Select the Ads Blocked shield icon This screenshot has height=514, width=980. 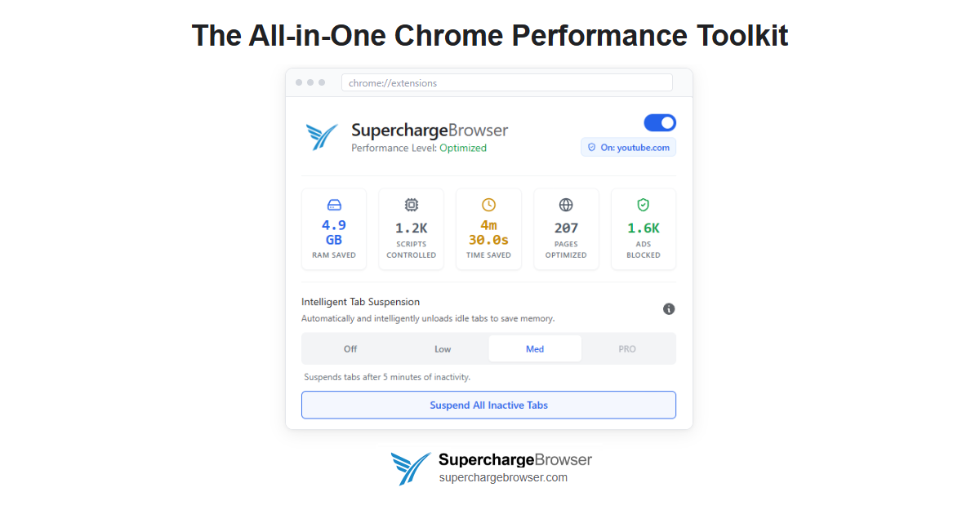(x=643, y=205)
